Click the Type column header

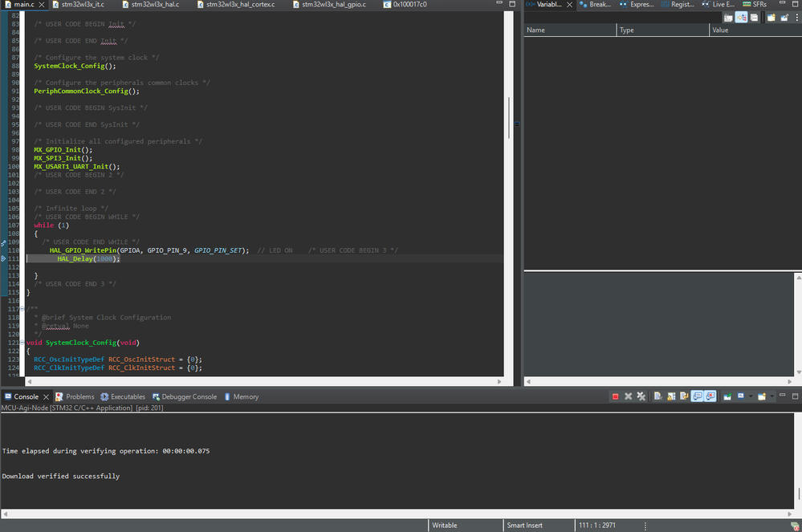tap(663, 30)
